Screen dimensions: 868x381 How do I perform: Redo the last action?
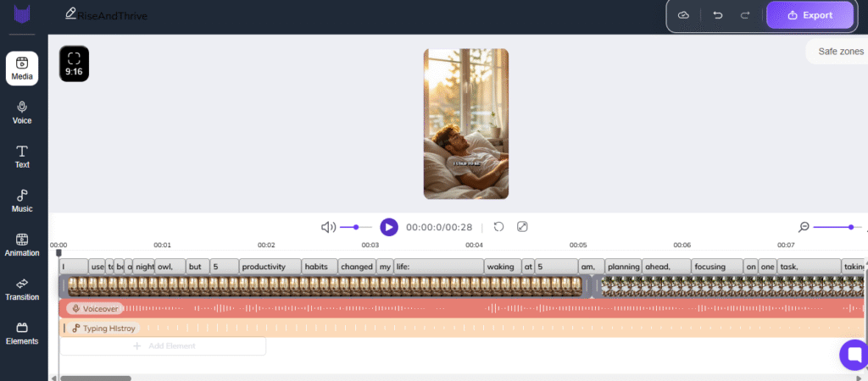[x=745, y=15]
